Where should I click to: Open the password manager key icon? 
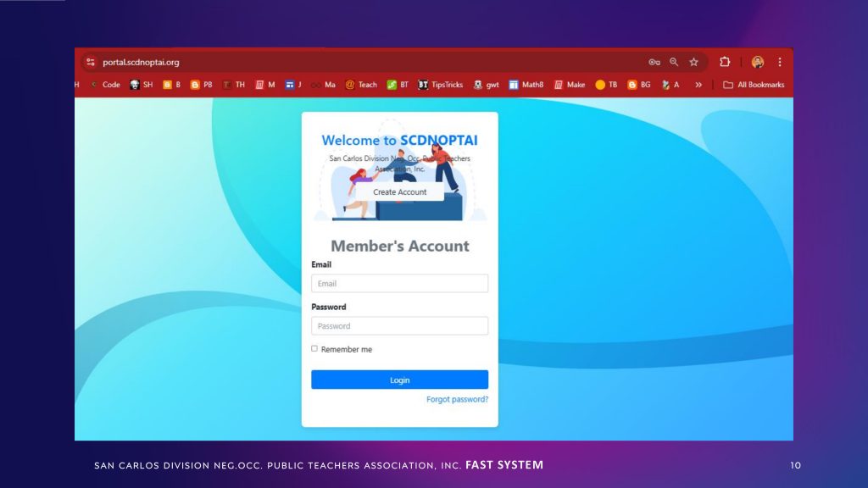pyautogui.click(x=654, y=62)
